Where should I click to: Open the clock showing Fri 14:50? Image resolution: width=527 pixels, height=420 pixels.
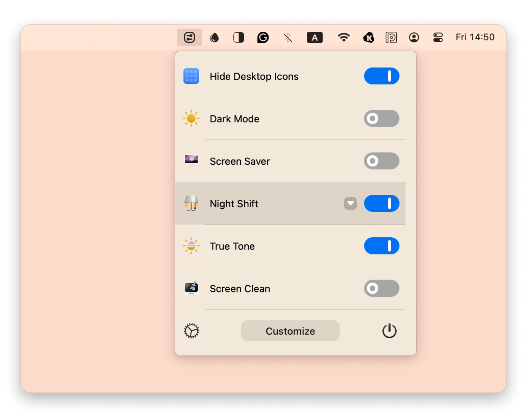pos(475,37)
